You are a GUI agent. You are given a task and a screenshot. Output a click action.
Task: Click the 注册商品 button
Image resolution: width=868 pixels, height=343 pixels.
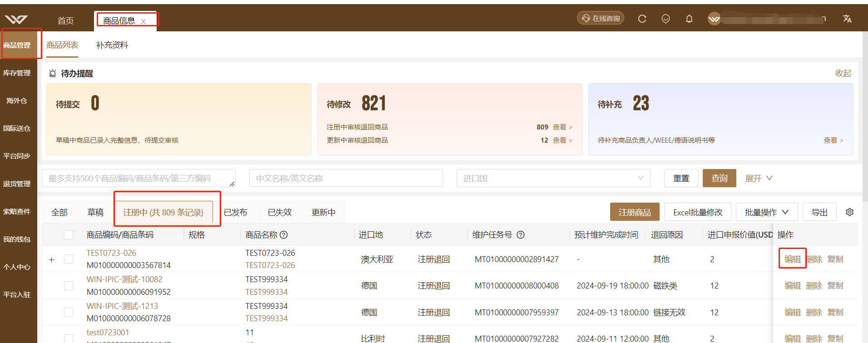635,212
